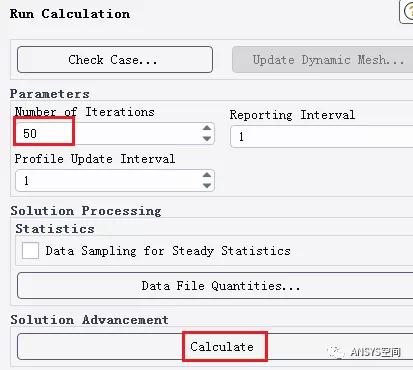Click the Statistics group label
Image resolution: width=413 pixels, height=370 pixels.
pyautogui.click(x=55, y=229)
